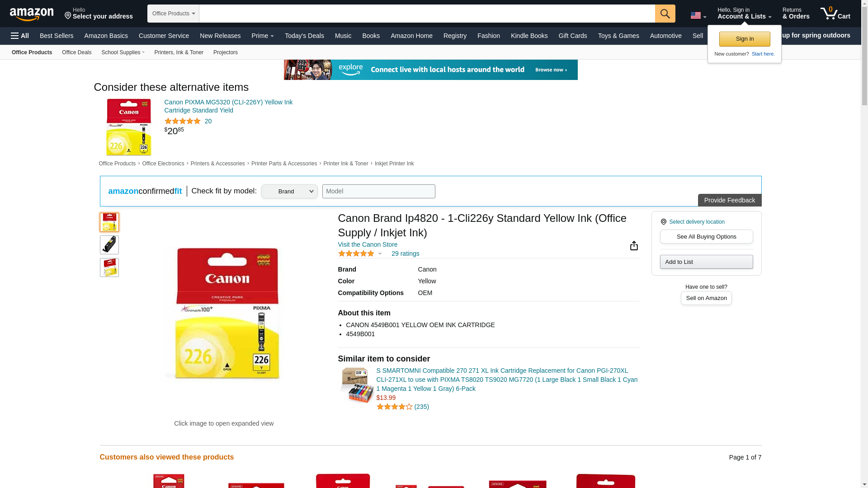Click the yellow Sign in button
Viewport: 868px width, 488px height.
coord(745,39)
